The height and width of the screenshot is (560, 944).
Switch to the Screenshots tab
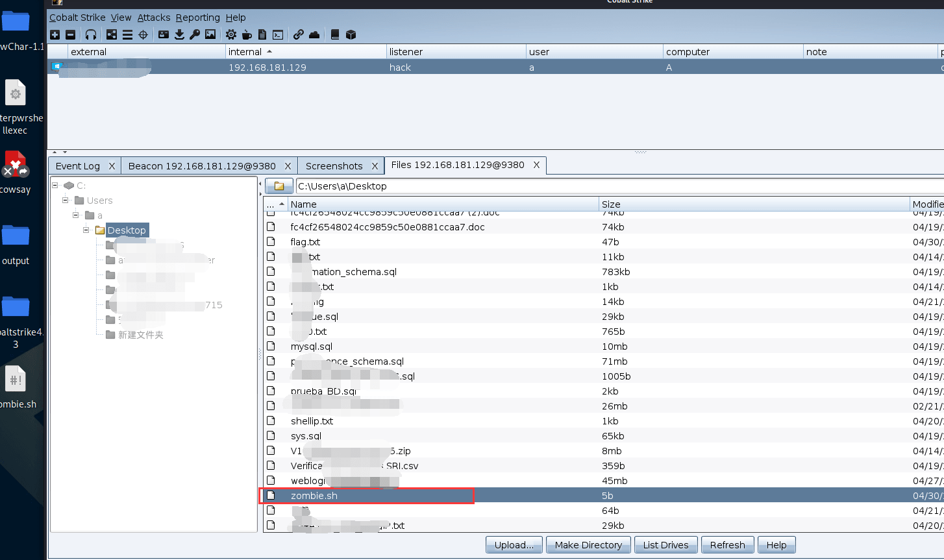point(334,165)
